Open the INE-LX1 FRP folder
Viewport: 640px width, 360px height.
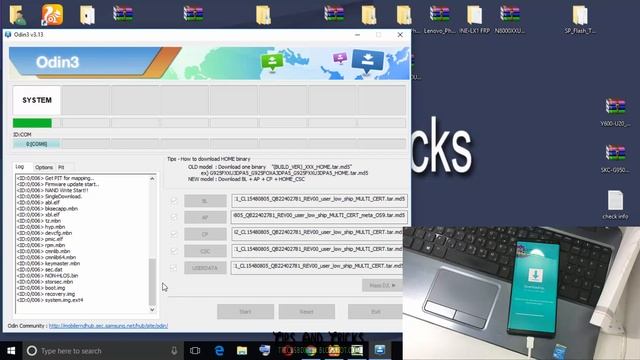click(x=474, y=18)
